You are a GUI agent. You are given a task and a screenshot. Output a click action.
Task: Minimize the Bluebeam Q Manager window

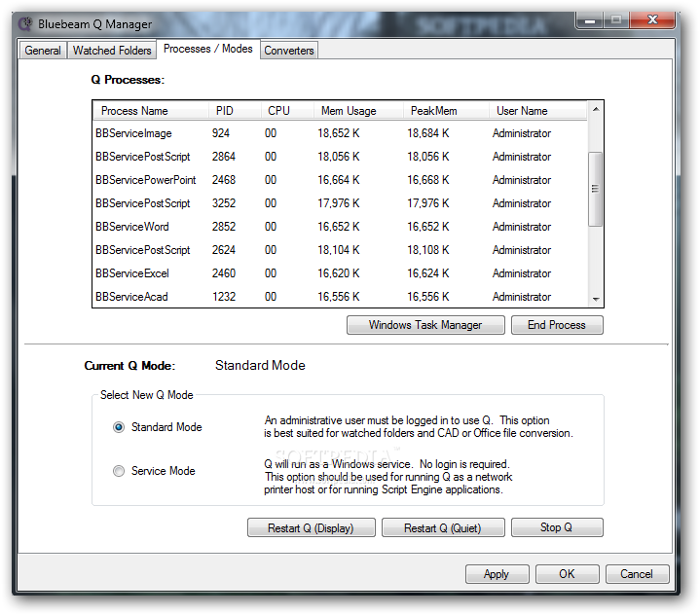click(590, 20)
